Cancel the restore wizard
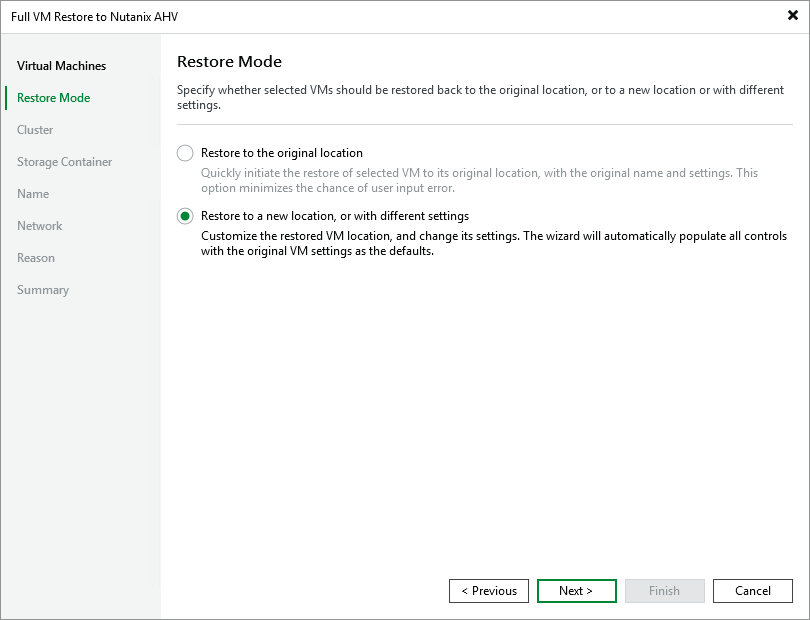This screenshot has width=810, height=620. pyautogui.click(x=753, y=590)
